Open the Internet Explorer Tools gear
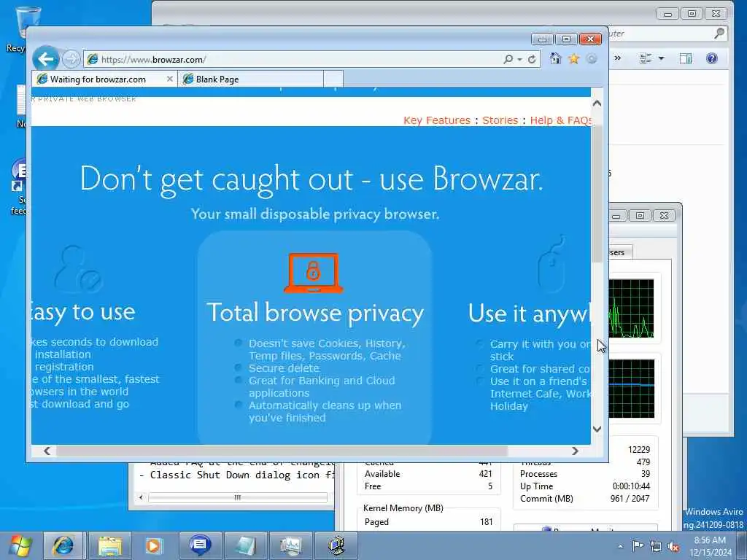The height and width of the screenshot is (560, 747). coord(591,58)
